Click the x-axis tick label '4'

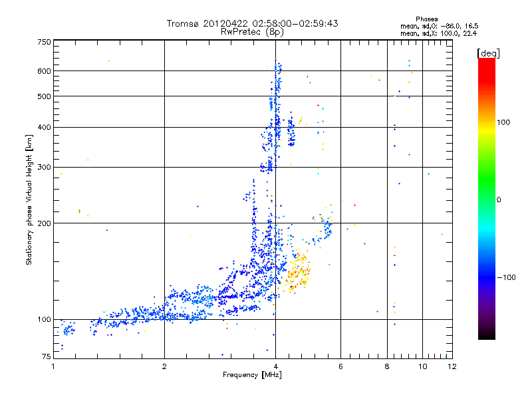coord(276,367)
